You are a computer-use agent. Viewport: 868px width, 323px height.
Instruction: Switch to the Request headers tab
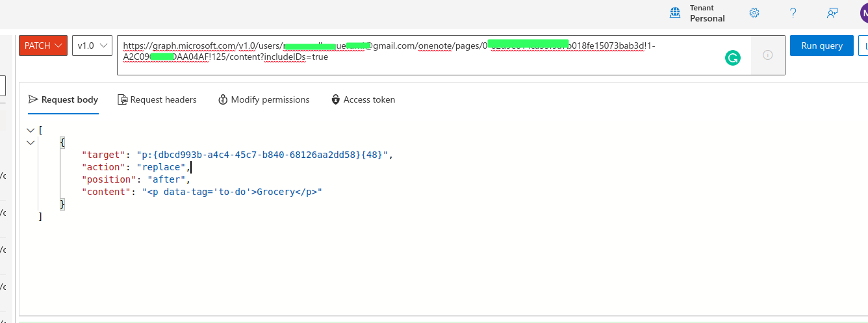click(157, 99)
